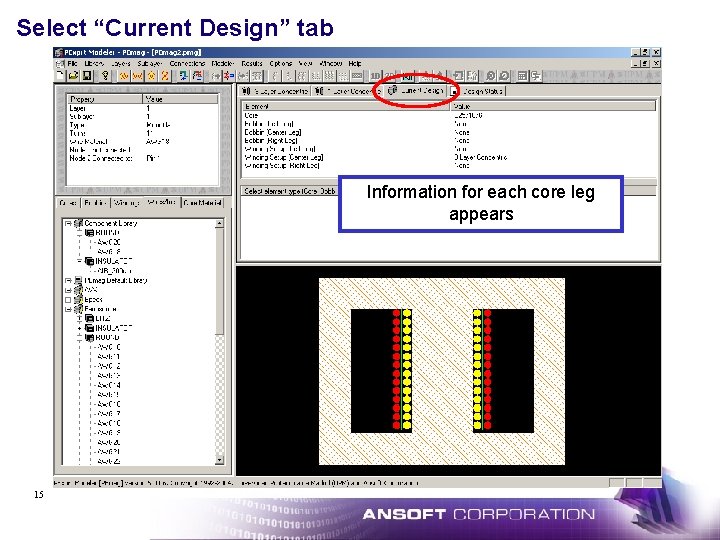Click the Element column header
The width and height of the screenshot is (720, 540).
tap(346, 106)
